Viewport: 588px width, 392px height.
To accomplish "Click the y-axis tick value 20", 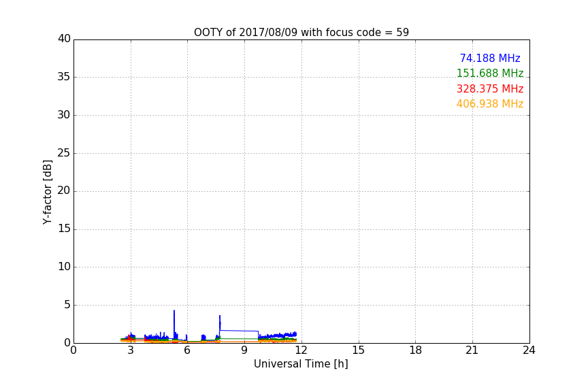I will click(x=64, y=191).
